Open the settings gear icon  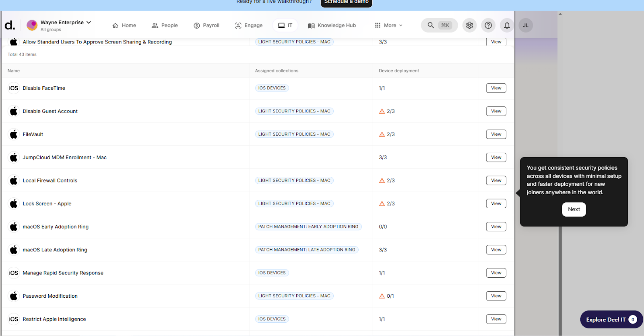pos(469,25)
